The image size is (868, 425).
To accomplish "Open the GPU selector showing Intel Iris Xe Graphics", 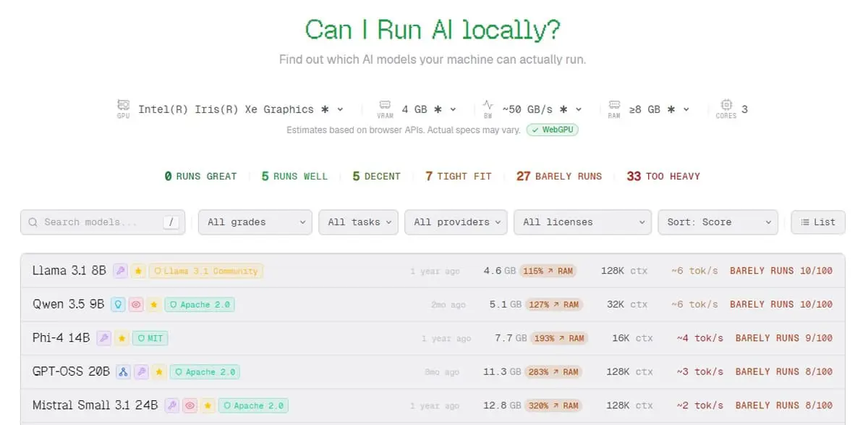I will click(241, 109).
